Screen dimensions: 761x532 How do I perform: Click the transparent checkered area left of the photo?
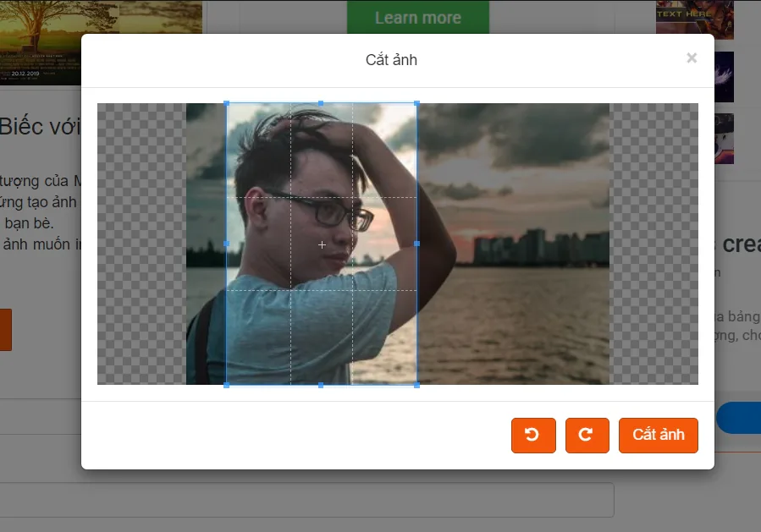pyautogui.click(x=141, y=244)
